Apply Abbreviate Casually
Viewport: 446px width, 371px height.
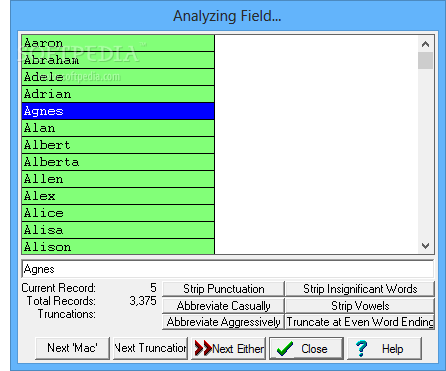223,306
